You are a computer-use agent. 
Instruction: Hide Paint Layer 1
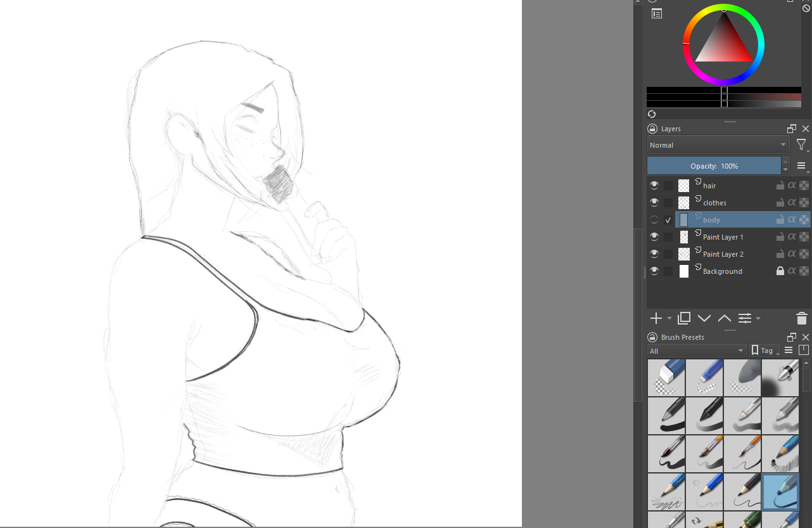click(x=654, y=237)
